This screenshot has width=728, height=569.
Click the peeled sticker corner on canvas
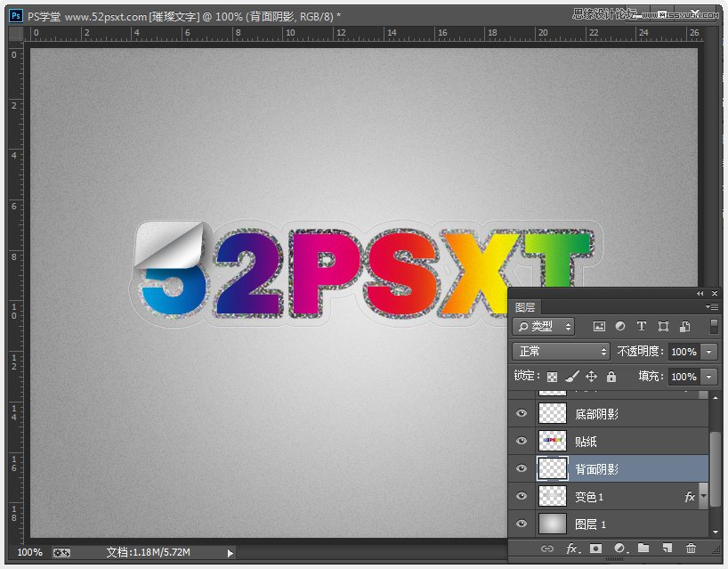[x=169, y=245]
